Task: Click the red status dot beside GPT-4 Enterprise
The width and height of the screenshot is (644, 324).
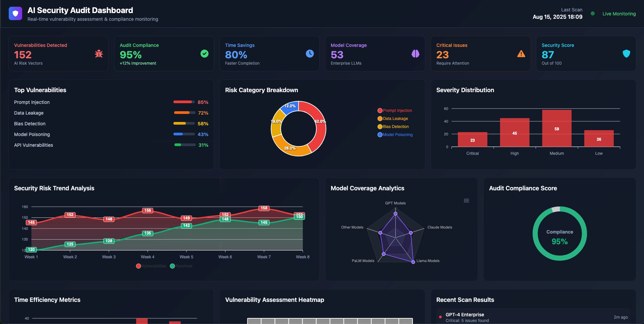Action: (440, 317)
